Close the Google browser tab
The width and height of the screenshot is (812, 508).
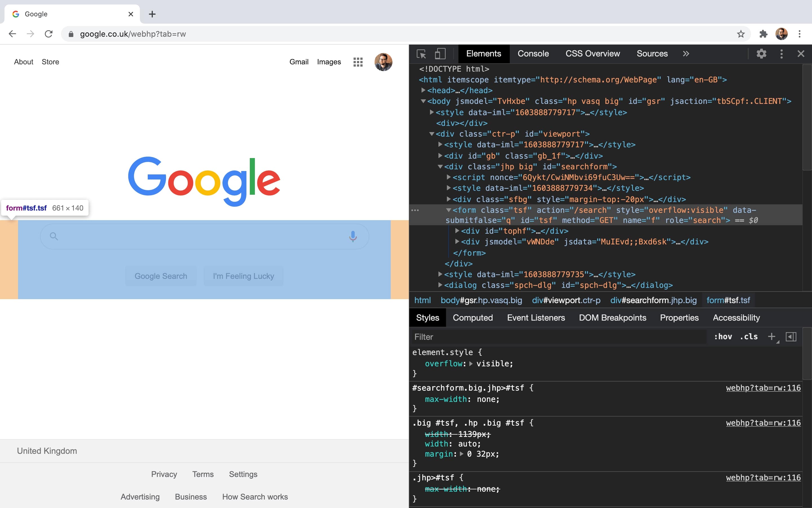click(x=131, y=14)
